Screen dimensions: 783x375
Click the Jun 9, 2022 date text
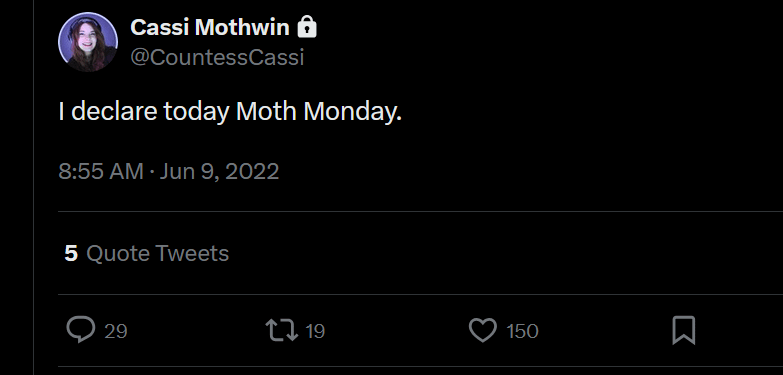(x=219, y=171)
